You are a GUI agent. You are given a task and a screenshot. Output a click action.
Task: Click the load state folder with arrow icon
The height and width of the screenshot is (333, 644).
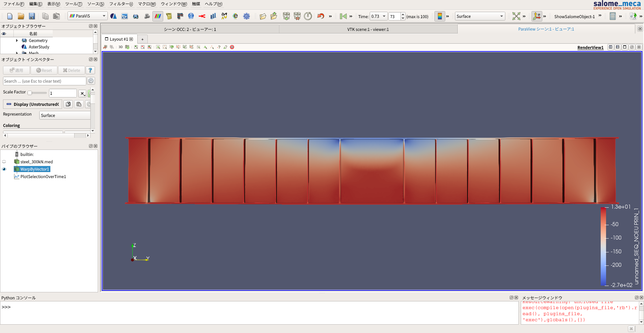click(x=274, y=16)
